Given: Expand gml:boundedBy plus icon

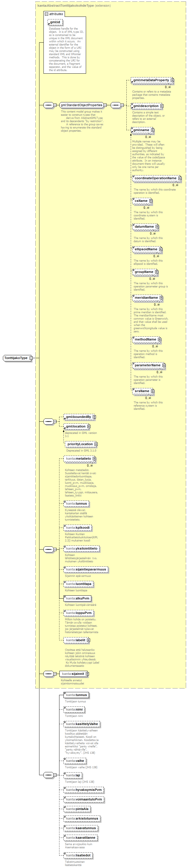Looking at the screenshot, I should click(94, 417).
